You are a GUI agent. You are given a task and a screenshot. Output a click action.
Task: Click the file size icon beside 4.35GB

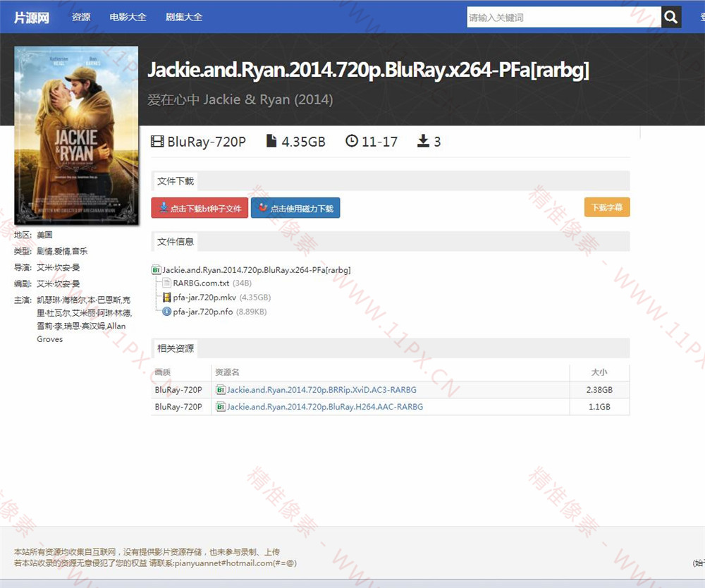coord(271,141)
